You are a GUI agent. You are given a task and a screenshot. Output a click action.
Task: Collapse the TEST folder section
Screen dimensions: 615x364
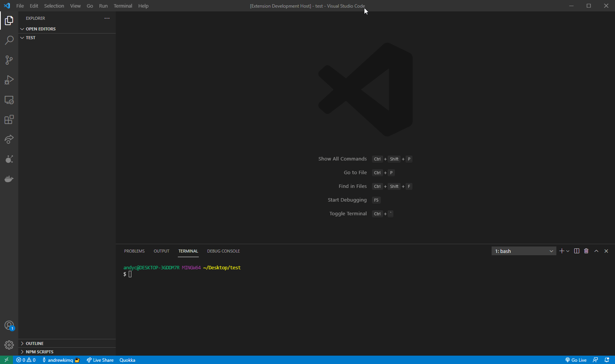67,38
